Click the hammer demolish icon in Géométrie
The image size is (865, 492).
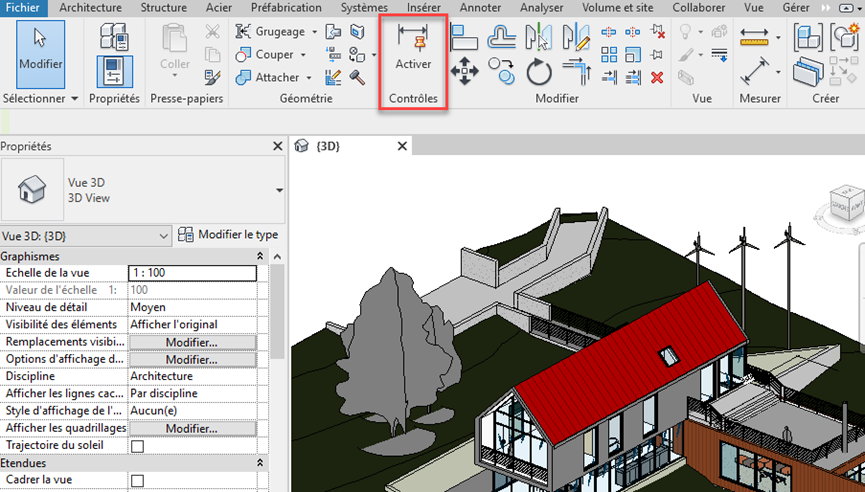pos(357,77)
